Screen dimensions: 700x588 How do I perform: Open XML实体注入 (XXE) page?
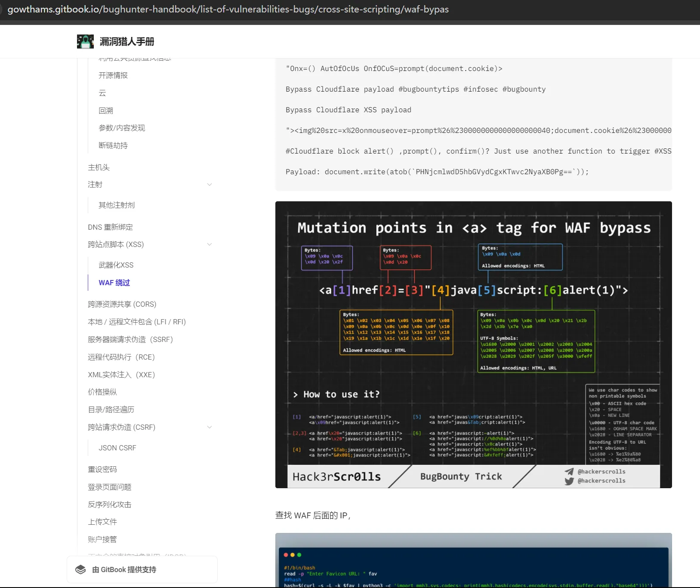coord(121,375)
